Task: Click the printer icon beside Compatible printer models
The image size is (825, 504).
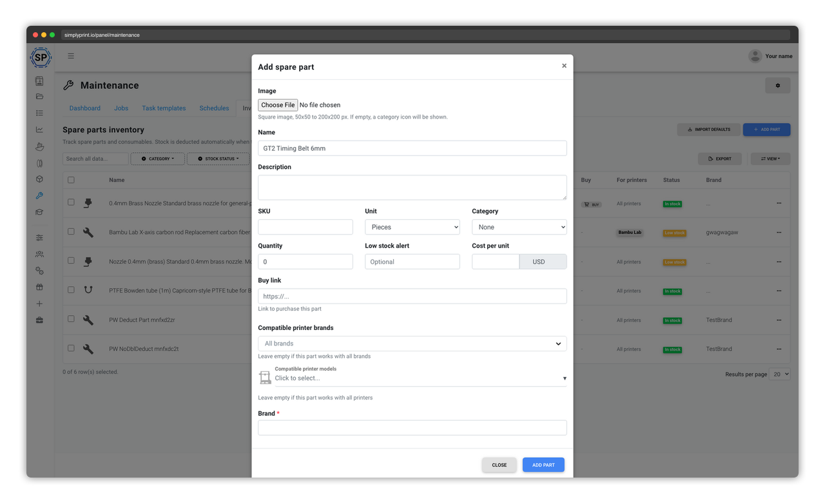Action: (265, 377)
